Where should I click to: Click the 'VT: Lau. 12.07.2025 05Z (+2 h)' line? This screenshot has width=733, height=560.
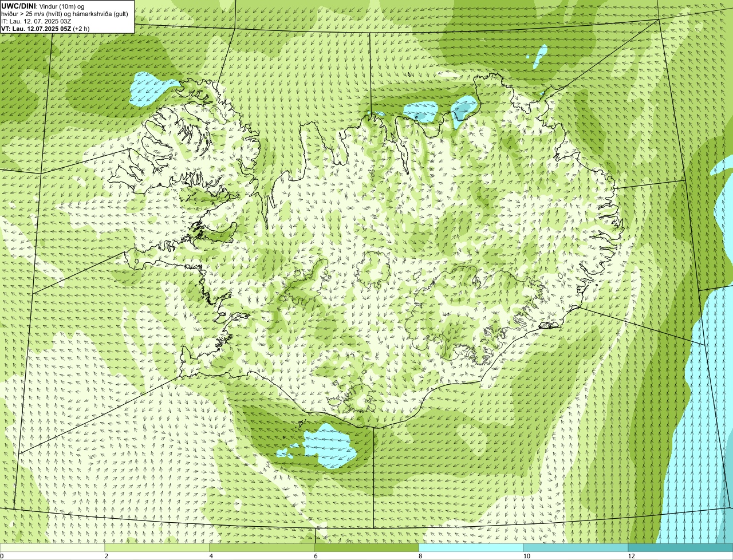click(x=45, y=28)
